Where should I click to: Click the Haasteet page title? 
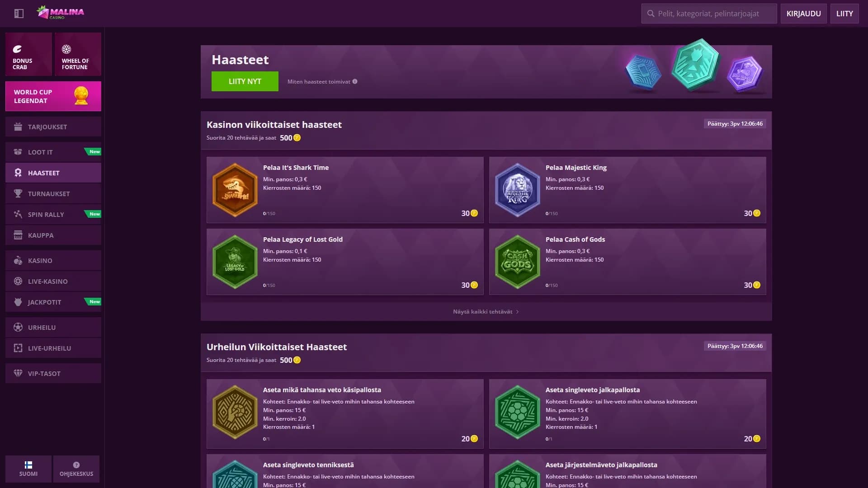pos(240,60)
